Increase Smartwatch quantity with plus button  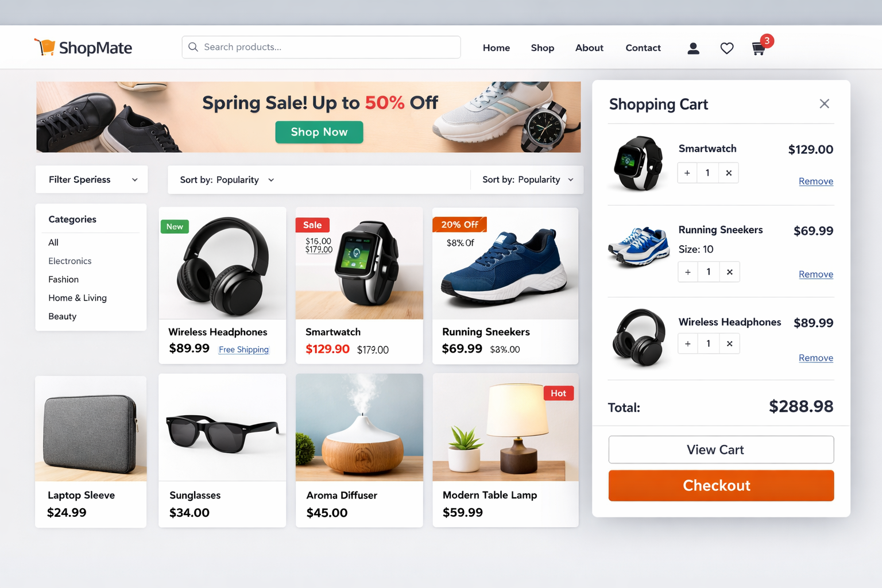(x=687, y=173)
